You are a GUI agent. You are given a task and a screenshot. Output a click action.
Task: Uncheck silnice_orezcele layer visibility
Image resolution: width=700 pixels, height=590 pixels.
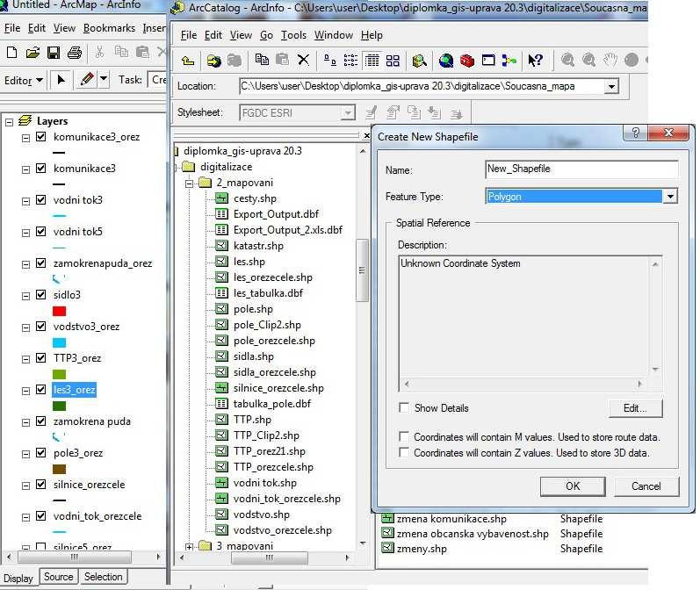(x=40, y=485)
